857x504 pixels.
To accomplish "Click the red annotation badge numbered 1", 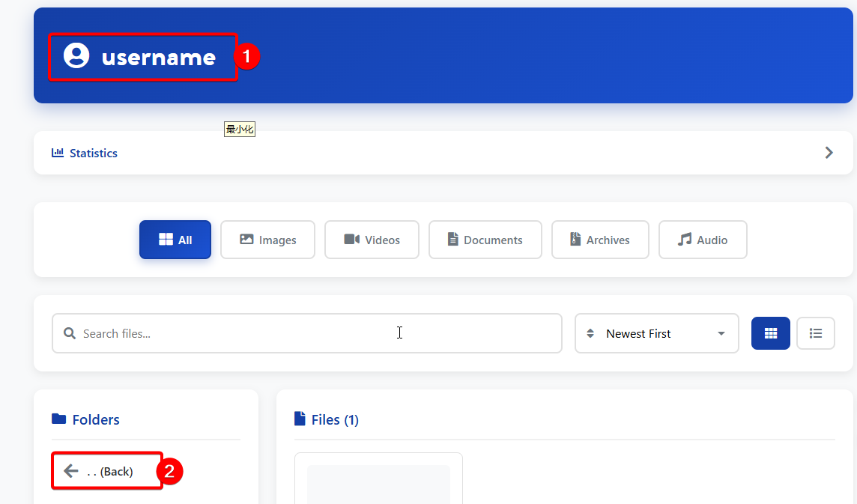I will point(247,56).
